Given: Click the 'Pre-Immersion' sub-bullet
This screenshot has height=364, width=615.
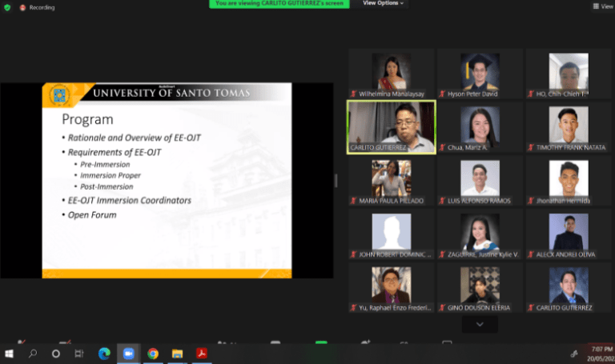Looking at the screenshot, I should [105, 165].
